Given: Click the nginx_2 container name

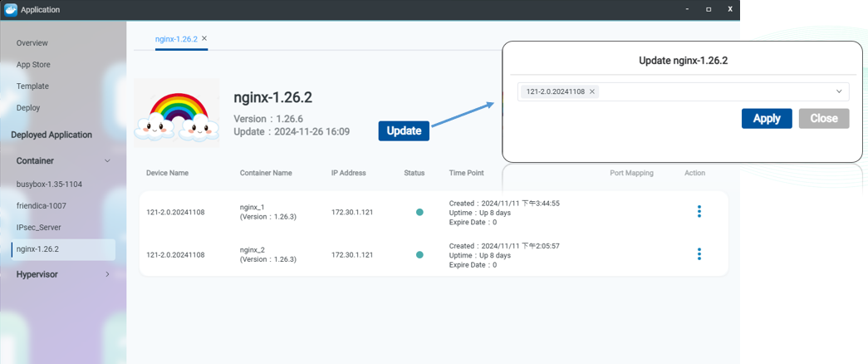Looking at the screenshot, I should [253, 250].
